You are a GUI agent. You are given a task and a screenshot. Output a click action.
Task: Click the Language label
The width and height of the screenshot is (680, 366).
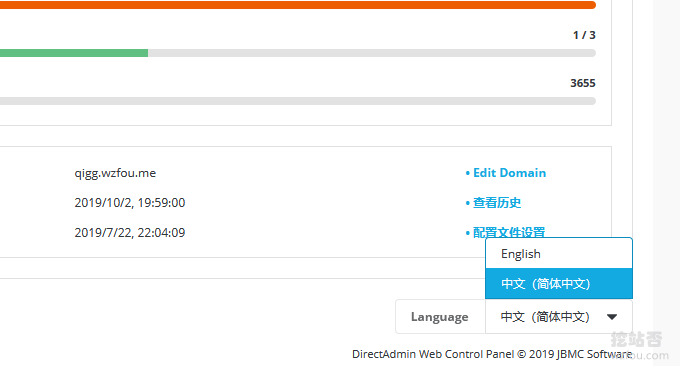point(440,317)
